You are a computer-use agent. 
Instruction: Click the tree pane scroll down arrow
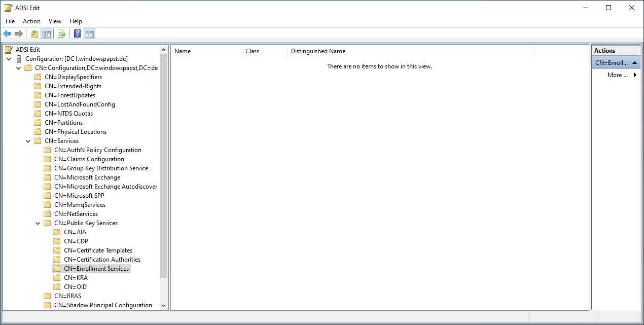(x=163, y=305)
